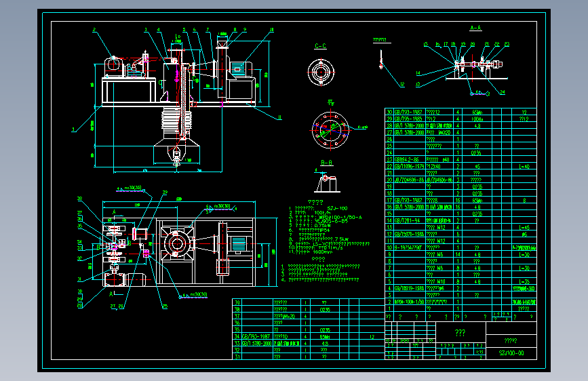Click the C-C section view label

[320, 46]
